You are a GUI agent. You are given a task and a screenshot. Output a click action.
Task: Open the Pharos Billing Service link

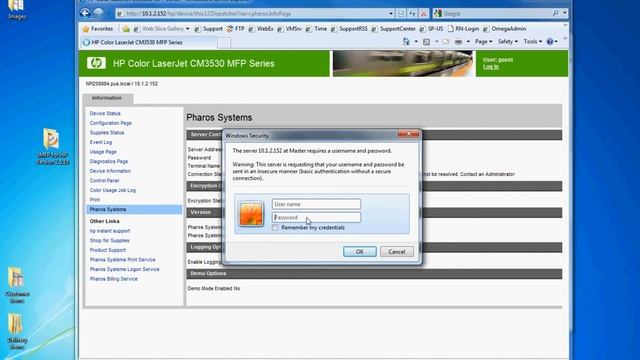pyautogui.click(x=113, y=279)
